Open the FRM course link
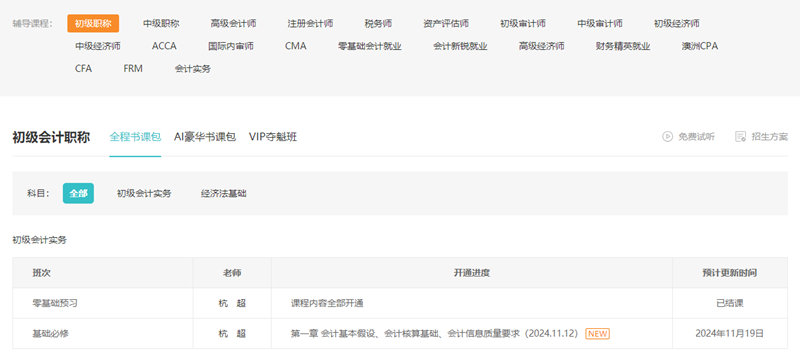Image resolution: width=800 pixels, height=361 pixels. point(133,69)
